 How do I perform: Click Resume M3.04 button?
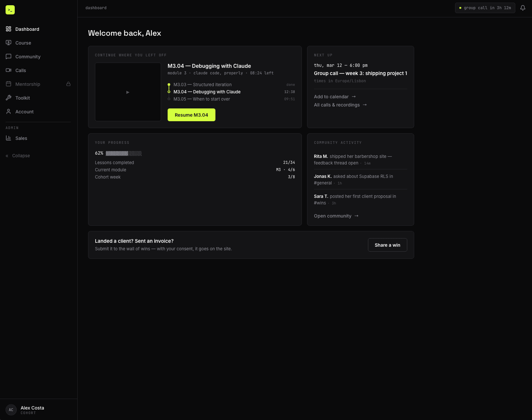(x=192, y=115)
